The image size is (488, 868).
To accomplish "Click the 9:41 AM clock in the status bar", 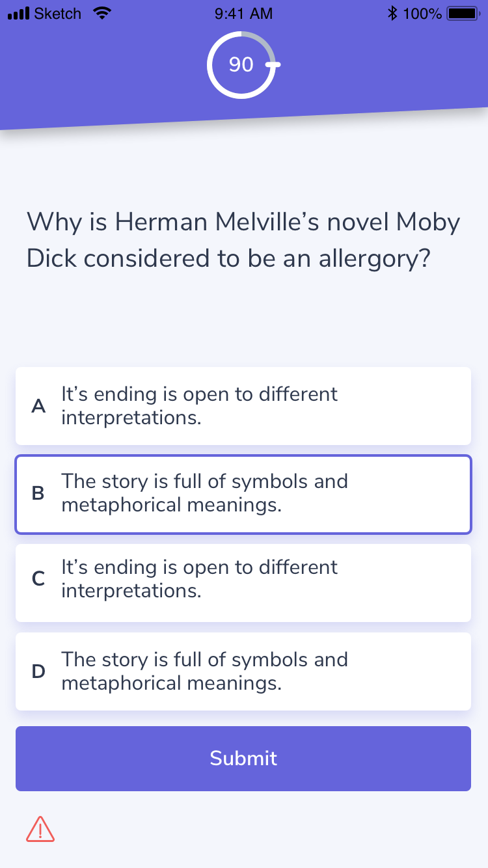I will pos(243,13).
